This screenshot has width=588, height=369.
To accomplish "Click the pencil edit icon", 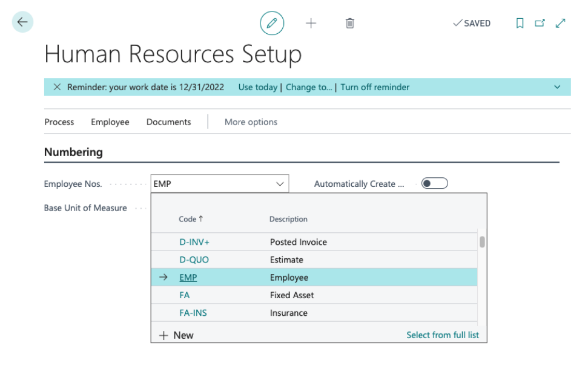I will (272, 23).
